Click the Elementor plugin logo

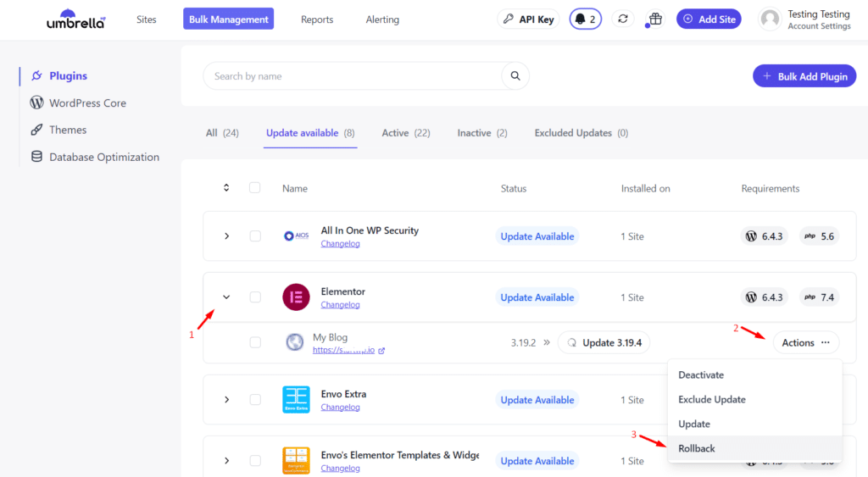click(x=296, y=297)
